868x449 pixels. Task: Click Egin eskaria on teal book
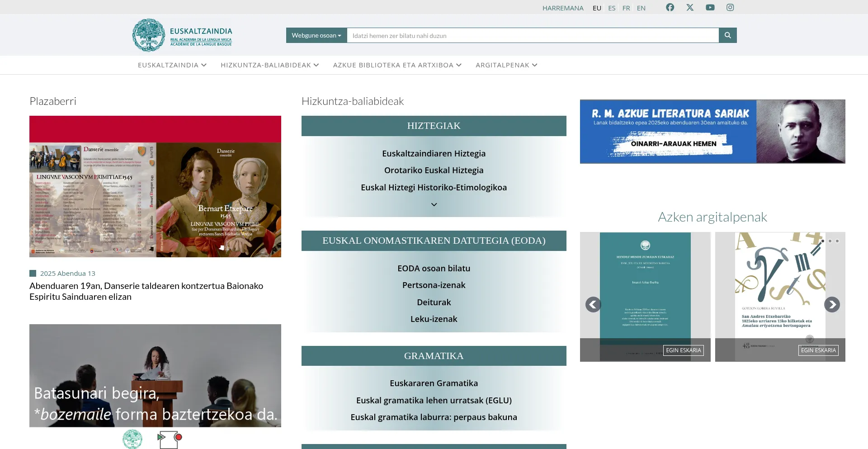(x=683, y=350)
